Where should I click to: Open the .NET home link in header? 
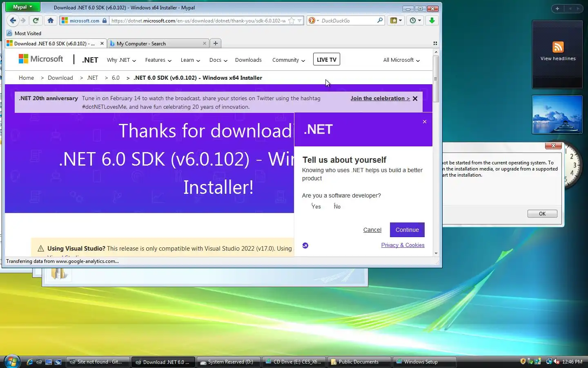point(90,60)
